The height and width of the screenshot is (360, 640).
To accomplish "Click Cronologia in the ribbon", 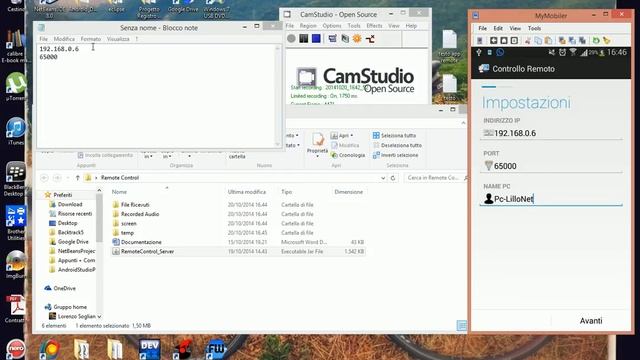I will tap(348, 155).
